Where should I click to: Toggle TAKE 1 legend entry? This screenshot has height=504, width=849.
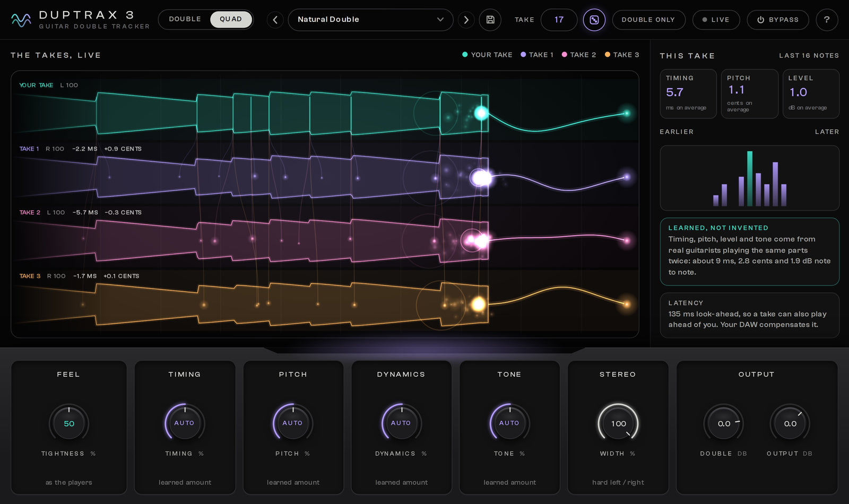tap(537, 55)
